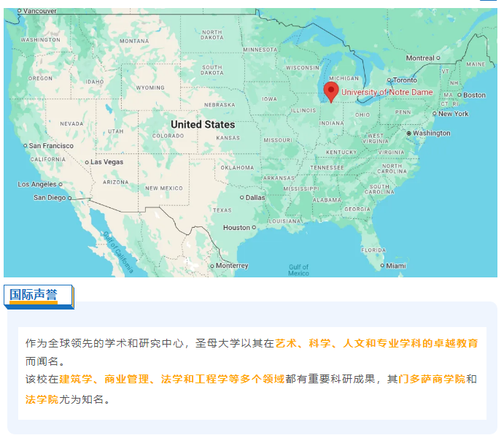Click the NEVADA state label

(x=71, y=124)
